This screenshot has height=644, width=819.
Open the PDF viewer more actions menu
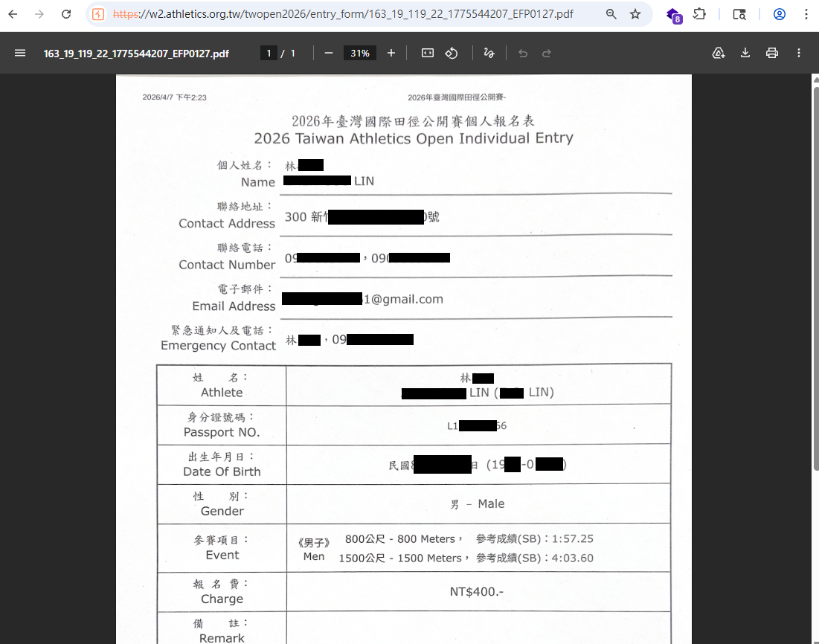click(x=799, y=54)
